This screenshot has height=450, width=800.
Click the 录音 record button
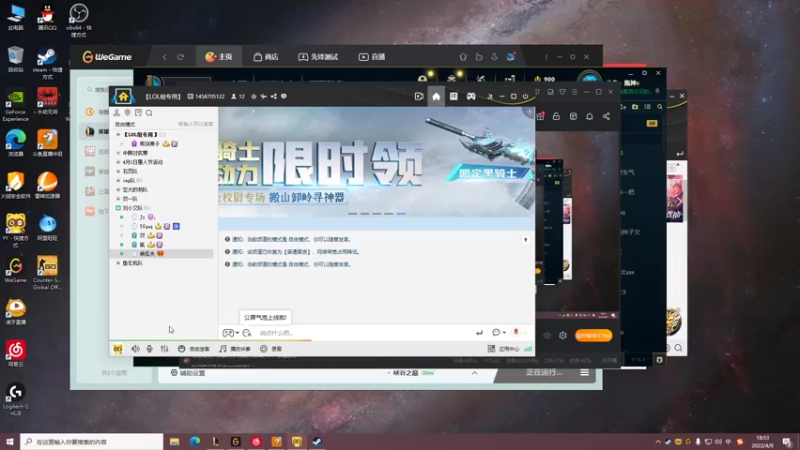coord(271,349)
